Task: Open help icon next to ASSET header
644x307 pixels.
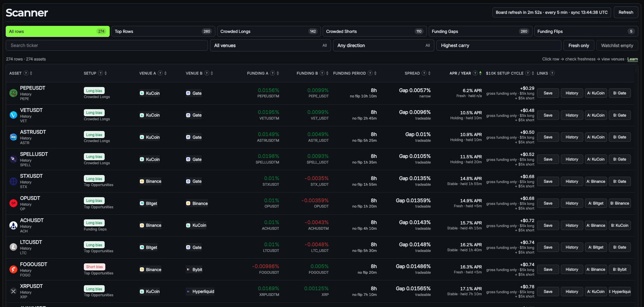Action: 26,73
